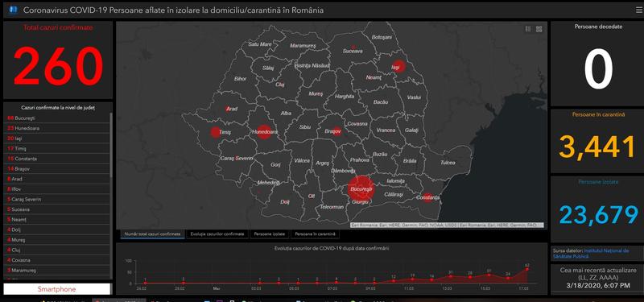Click the quarantined persons count 3,441
This screenshot has width=644, height=302.
pyautogui.click(x=597, y=147)
